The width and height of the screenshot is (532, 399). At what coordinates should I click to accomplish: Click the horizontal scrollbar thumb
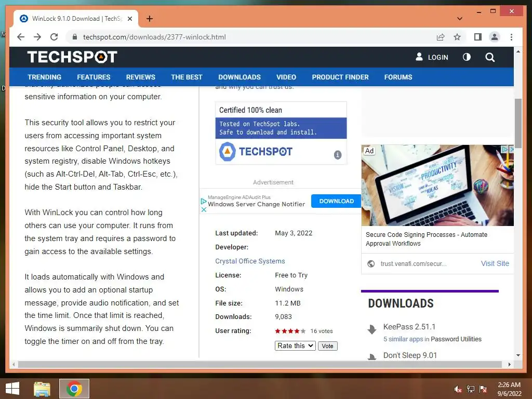(260, 364)
